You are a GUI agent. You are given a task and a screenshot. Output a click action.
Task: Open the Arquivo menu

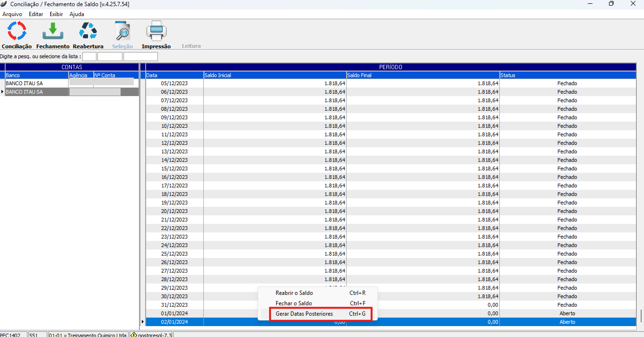(12, 14)
